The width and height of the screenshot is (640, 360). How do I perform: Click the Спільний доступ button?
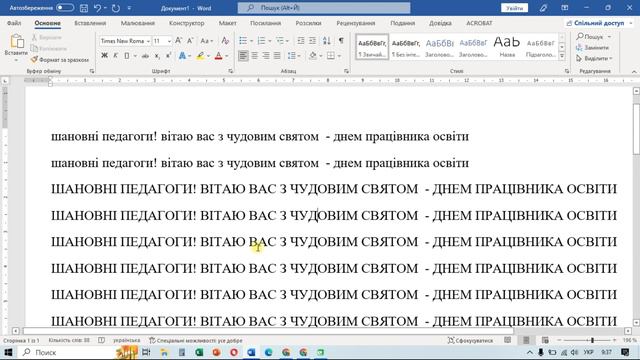599,23
